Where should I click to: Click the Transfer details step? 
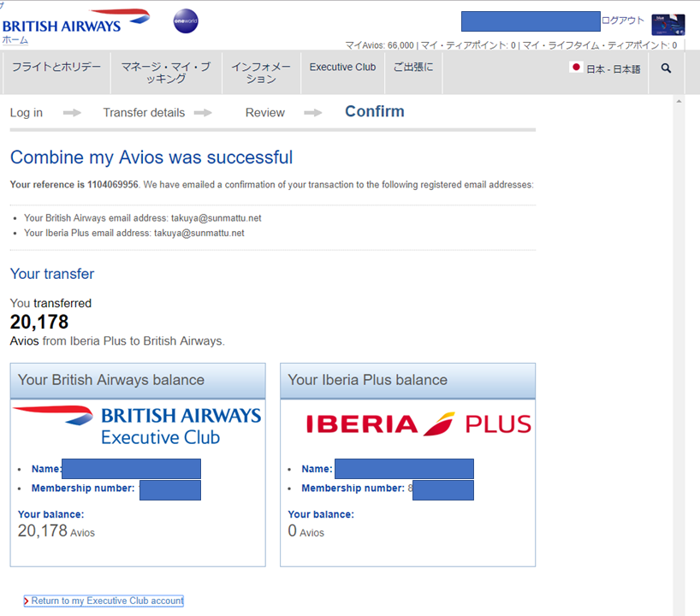144,113
